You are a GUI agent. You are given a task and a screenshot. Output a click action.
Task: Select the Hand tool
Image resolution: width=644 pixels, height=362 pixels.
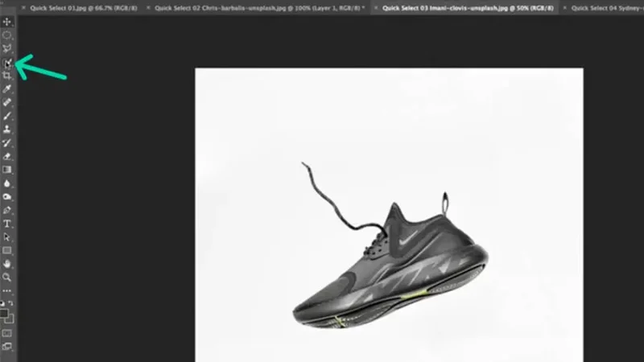coord(6,264)
